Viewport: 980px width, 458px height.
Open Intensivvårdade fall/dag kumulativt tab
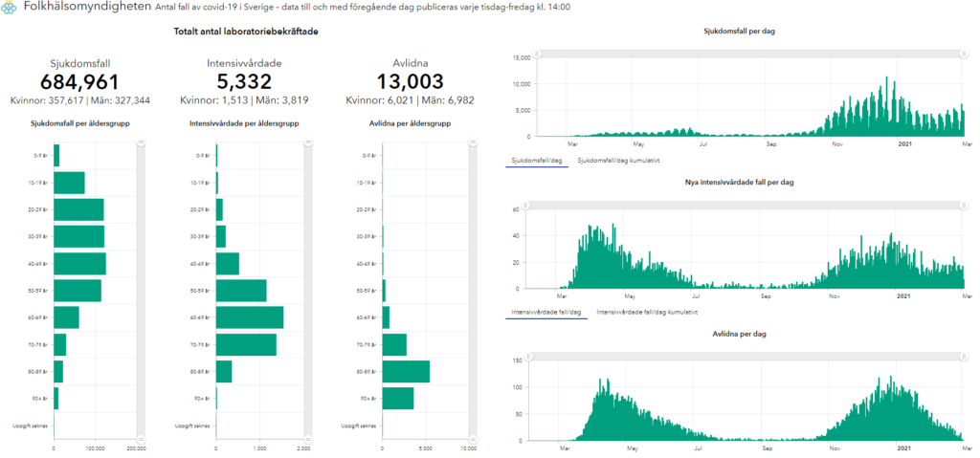646,312
